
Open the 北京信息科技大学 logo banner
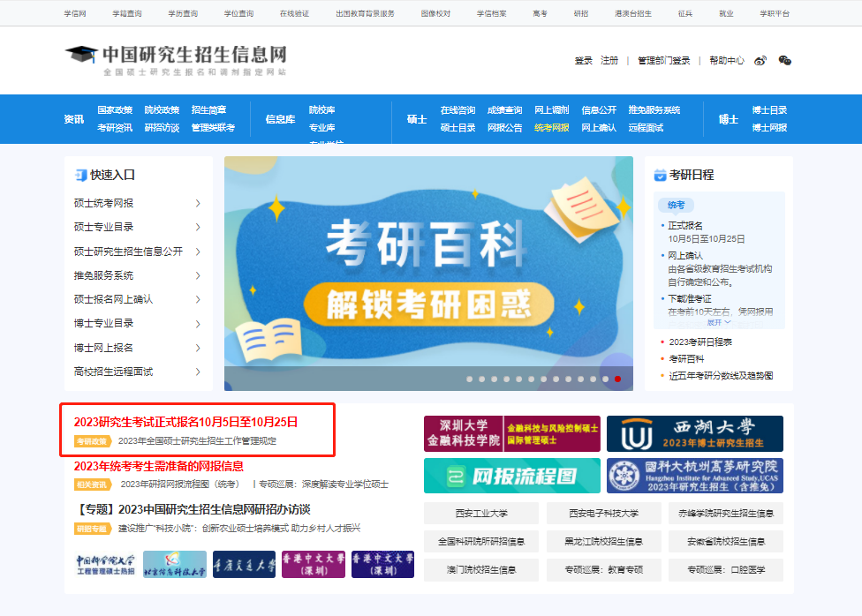174,565
